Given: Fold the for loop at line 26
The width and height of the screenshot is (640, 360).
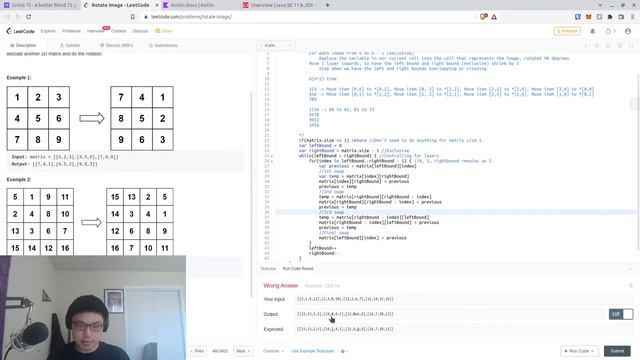Looking at the screenshot, I should [x=272, y=161].
